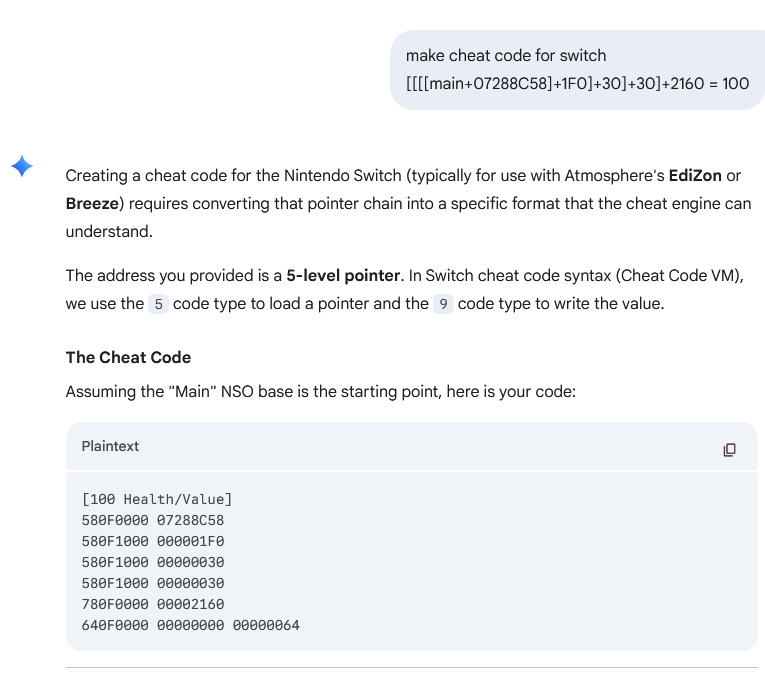Click sentence starting 'Assuming the Main NSO'
Screen dimensions: 765x679
[321, 392]
